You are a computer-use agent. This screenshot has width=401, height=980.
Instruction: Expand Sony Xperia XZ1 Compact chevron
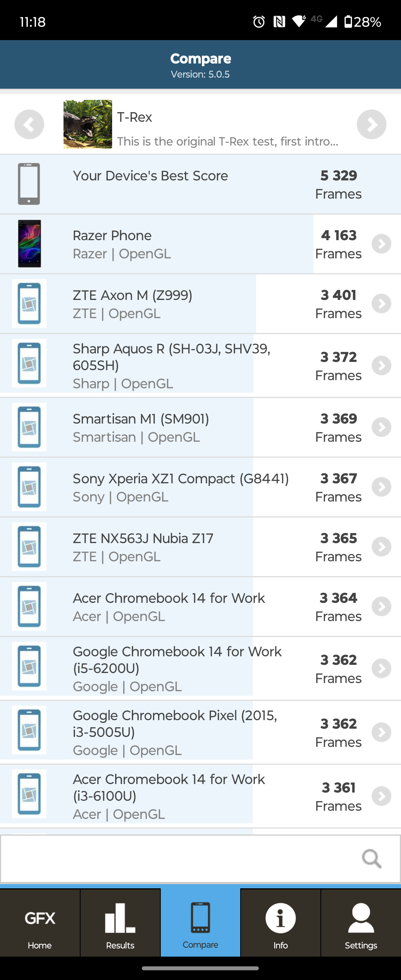pyautogui.click(x=381, y=487)
